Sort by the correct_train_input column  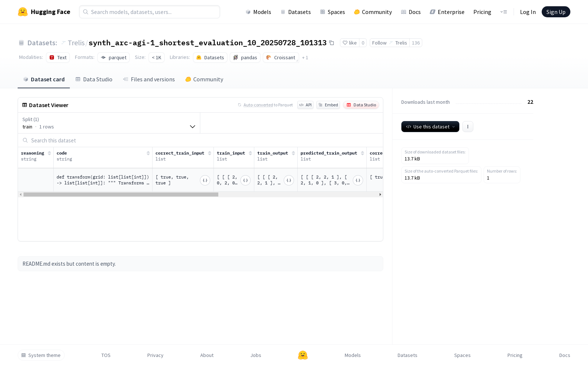click(x=209, y=153)
